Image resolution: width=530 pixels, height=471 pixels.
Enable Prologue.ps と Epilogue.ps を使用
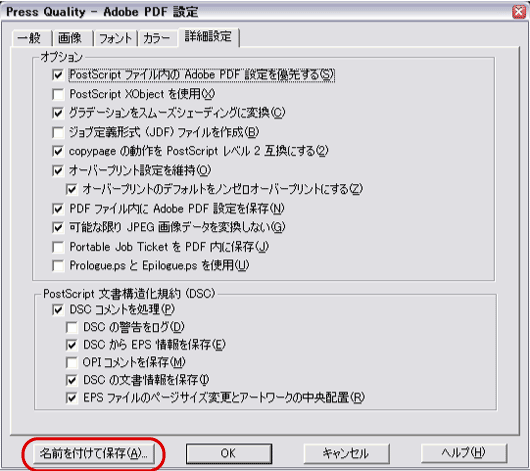(58, 266)
